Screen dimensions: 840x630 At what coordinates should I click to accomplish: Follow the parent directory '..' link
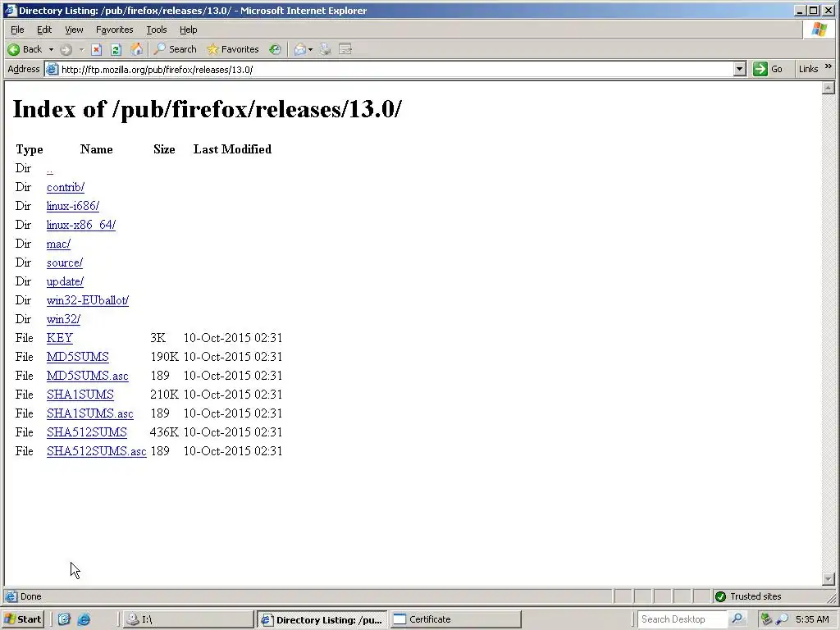tap(50, 169)
